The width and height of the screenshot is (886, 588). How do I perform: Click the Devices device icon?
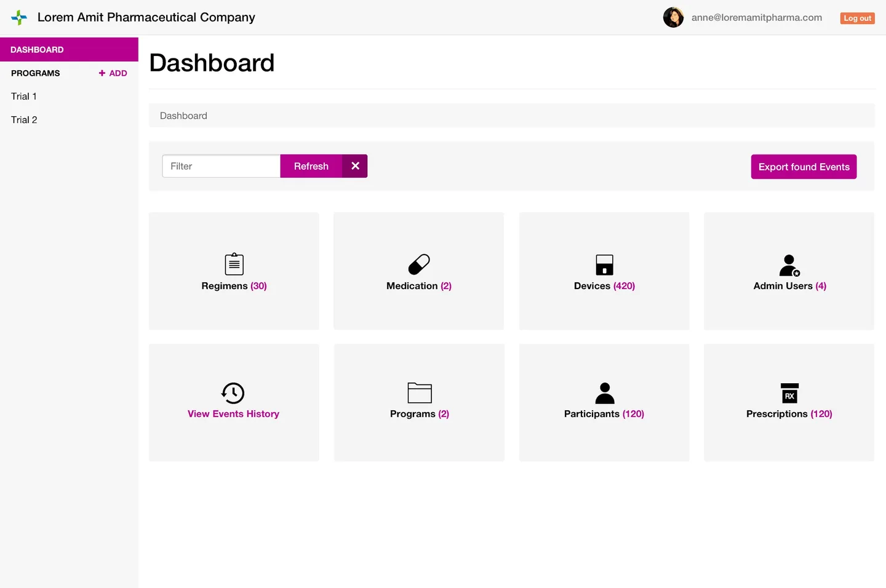pyautogui.click(x=604, y=264)
